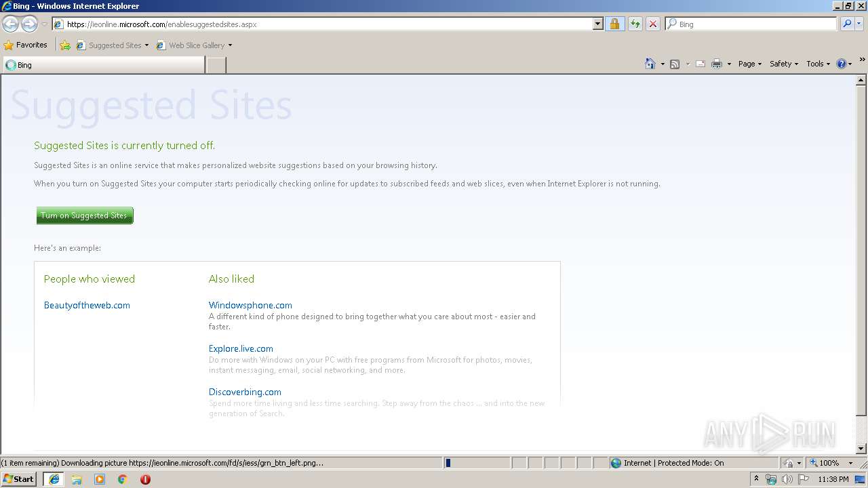
Task: Click the vertical scrollbar up arrow
Action: coord(862,80)
